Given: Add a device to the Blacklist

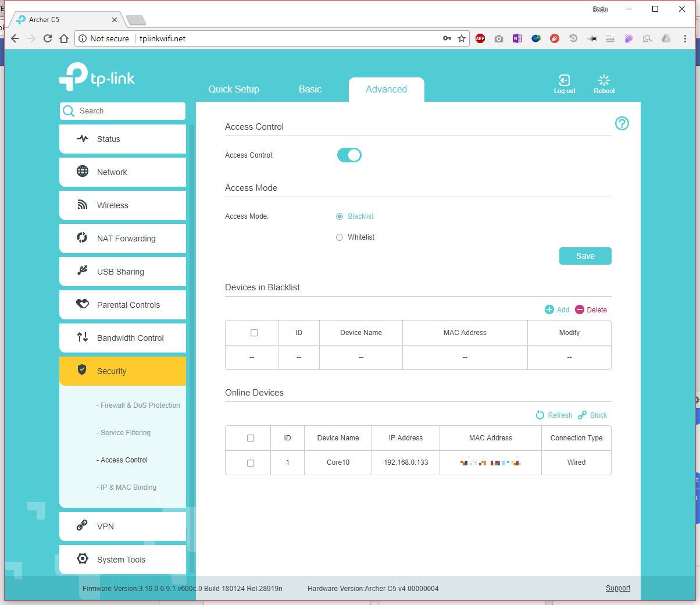Looking at the screenshot, I should [549, 310].
